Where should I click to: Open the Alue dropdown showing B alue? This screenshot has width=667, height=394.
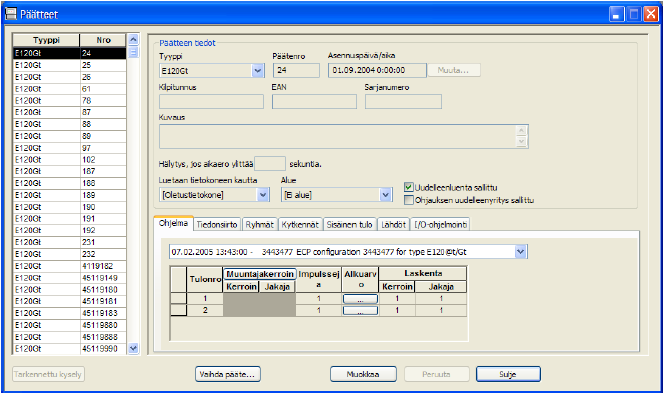click(385, 195)
